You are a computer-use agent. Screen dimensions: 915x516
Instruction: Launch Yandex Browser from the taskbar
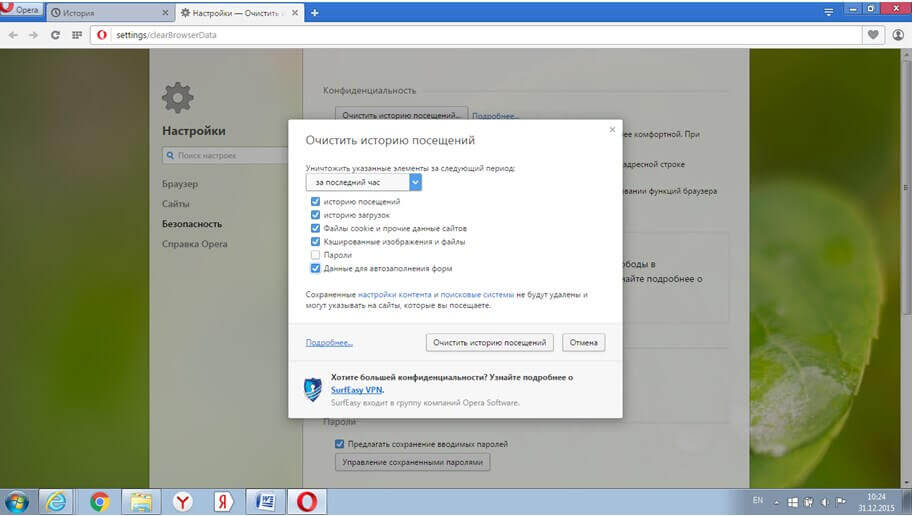183,500
